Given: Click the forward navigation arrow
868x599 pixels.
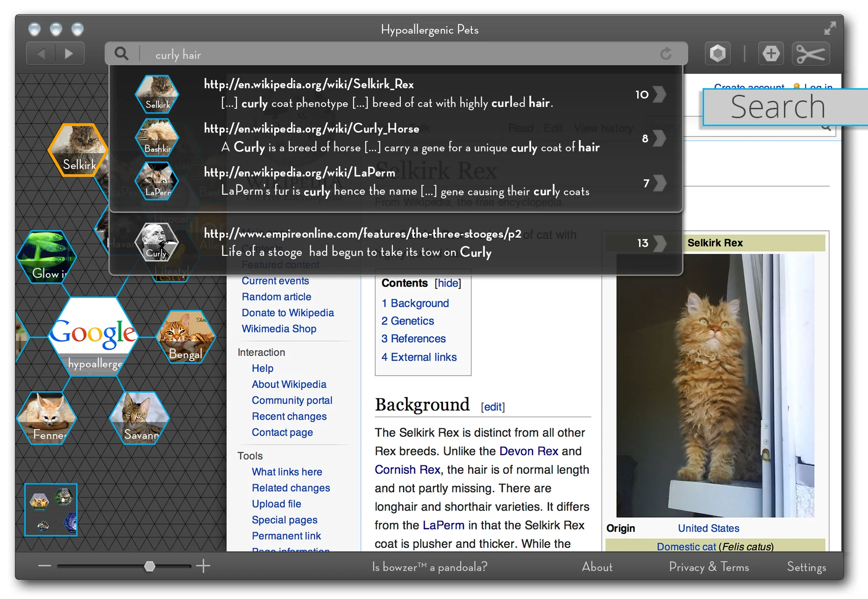Looking at the screenshot, I should [69, 54].
